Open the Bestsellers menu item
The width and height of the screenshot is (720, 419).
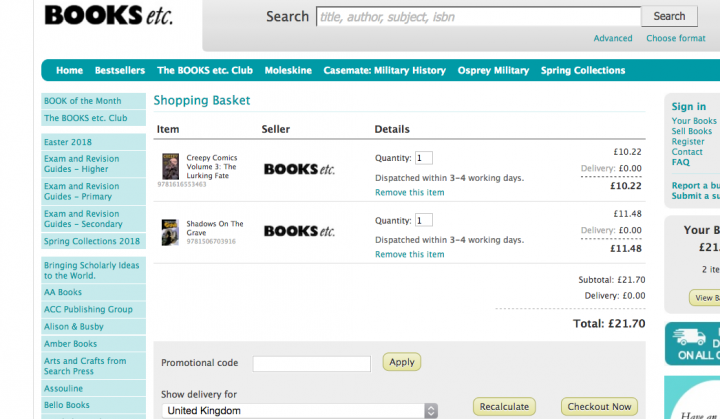120,71
